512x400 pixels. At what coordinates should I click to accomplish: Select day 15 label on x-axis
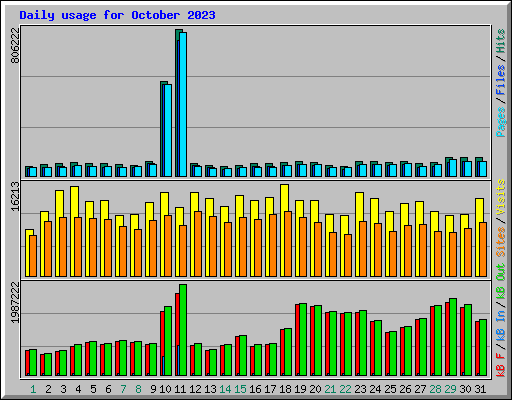pos(240,389)
